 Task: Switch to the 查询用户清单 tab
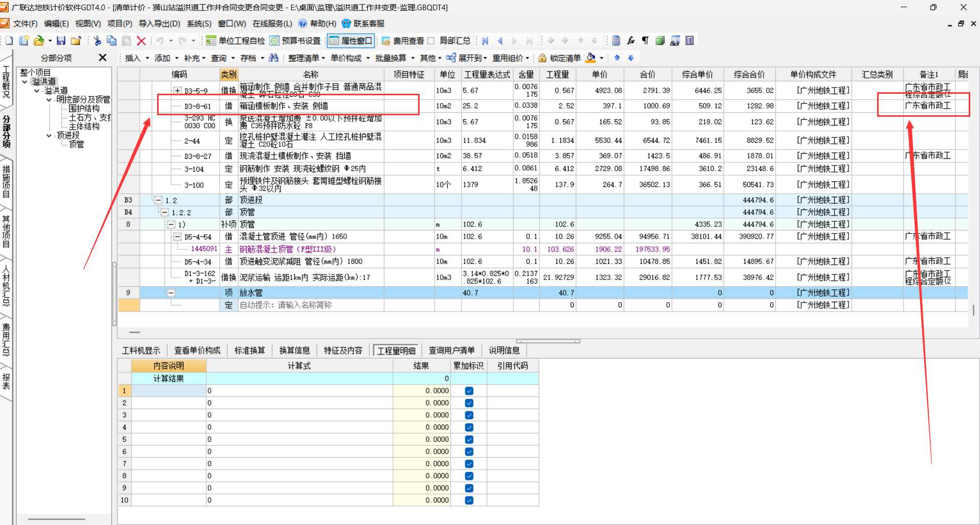(452, 350)
